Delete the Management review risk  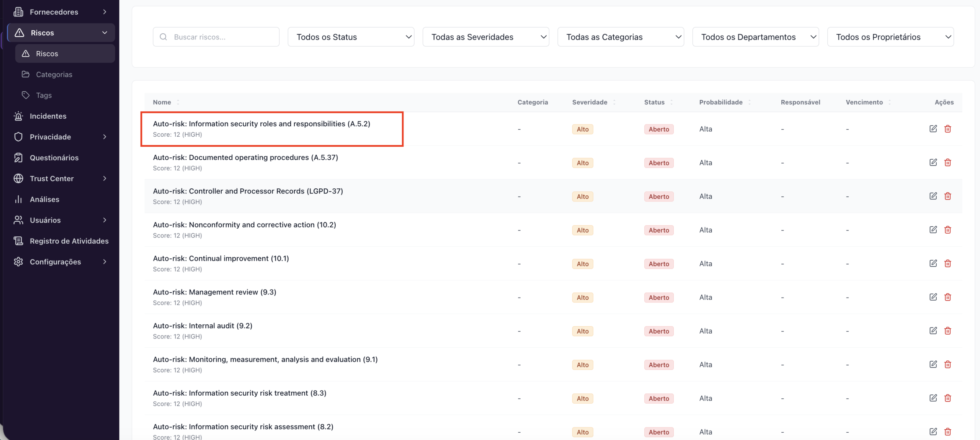[947, 297]
